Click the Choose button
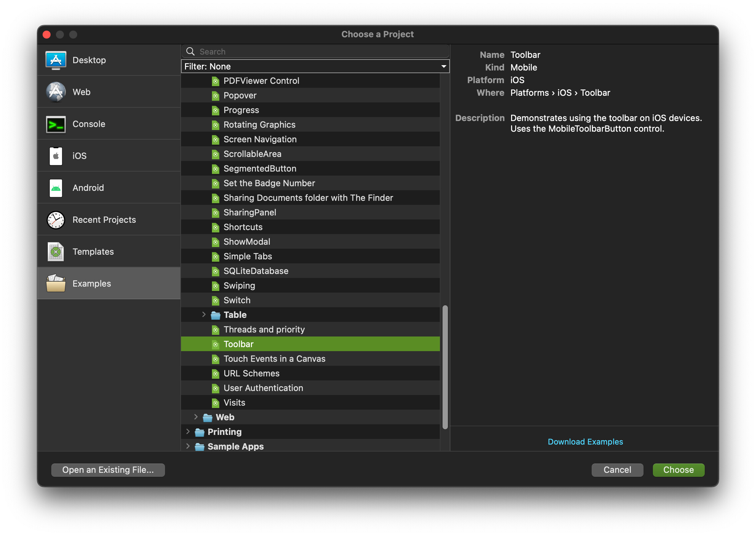 pyautogui.click(x=678, y=470)
